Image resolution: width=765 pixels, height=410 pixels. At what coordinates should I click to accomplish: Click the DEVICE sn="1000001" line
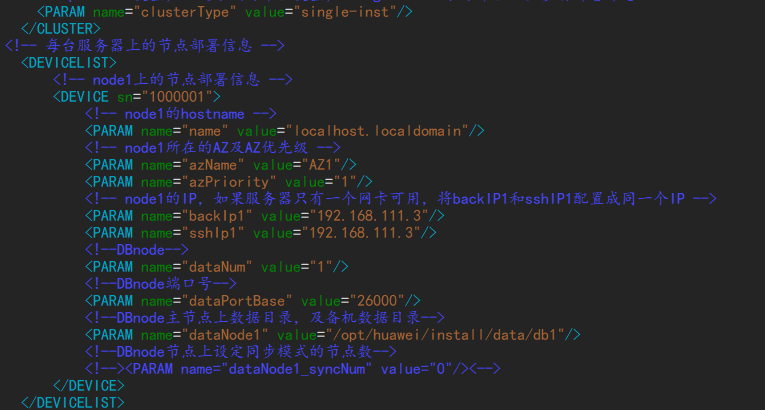pos(137,96)
